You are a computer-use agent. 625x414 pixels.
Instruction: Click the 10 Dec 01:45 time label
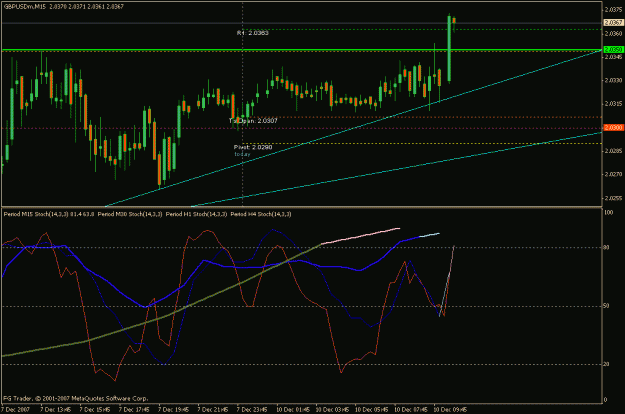[293, 410]
